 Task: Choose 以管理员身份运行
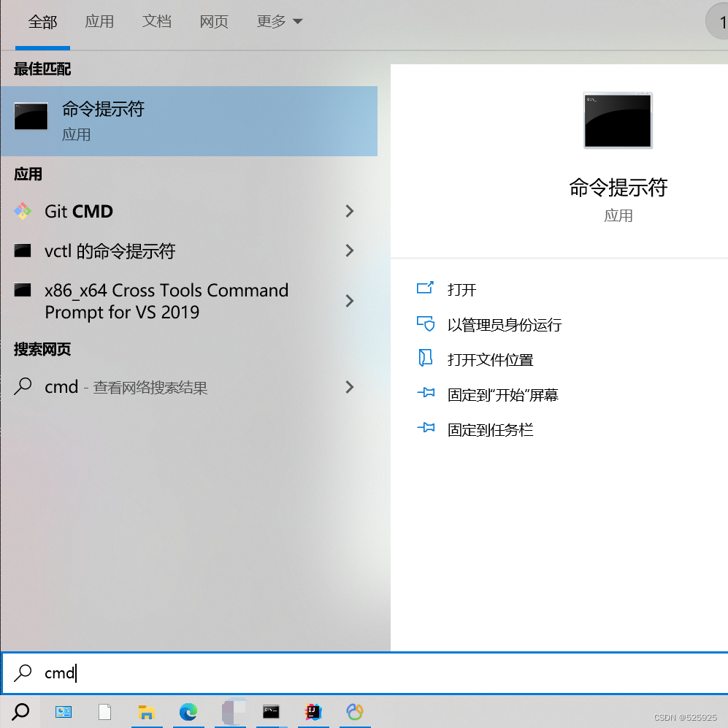(505, 325)
